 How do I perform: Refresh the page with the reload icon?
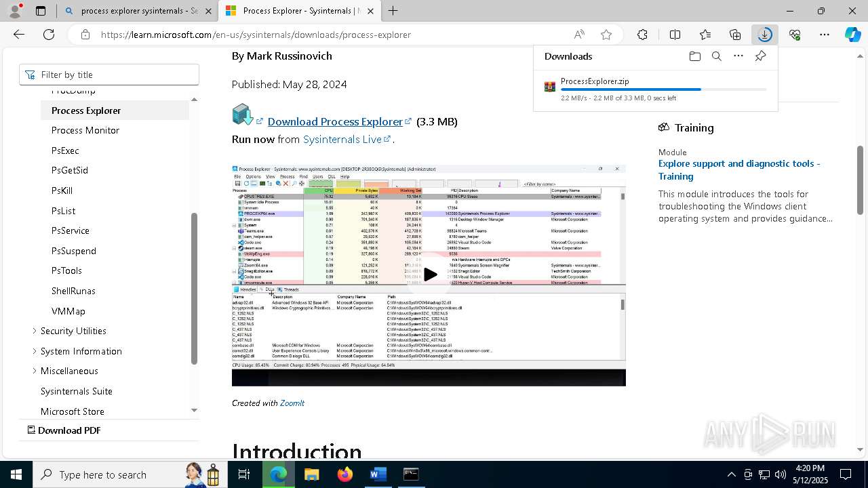point(49,35)
